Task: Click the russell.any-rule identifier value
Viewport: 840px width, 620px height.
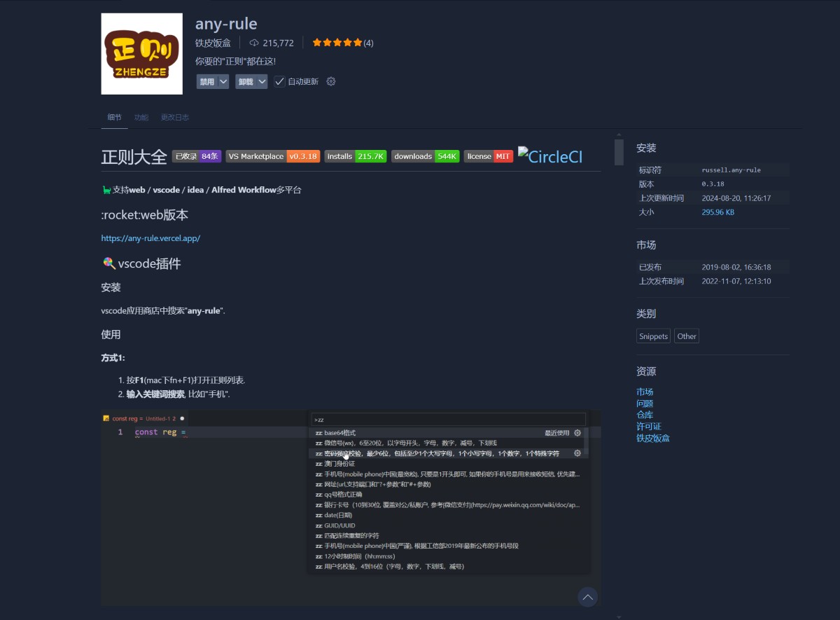Action: (731, 170)
